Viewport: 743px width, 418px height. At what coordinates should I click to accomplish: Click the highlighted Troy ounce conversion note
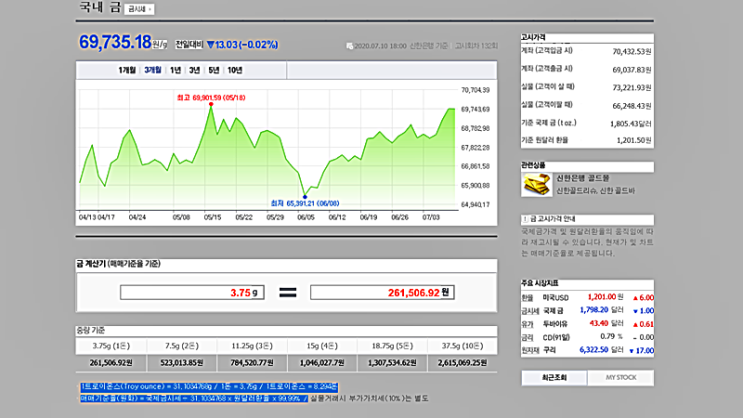point(208,387)
